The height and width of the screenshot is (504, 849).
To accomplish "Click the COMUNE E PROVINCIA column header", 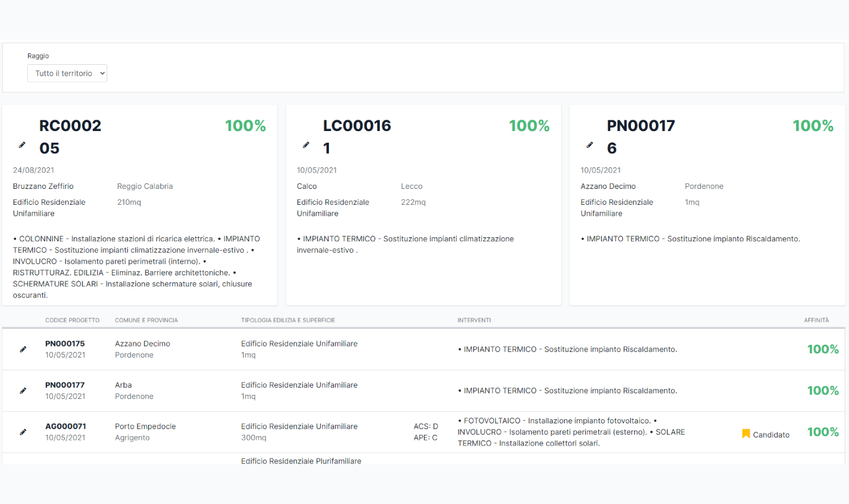I will click(146, 320).
